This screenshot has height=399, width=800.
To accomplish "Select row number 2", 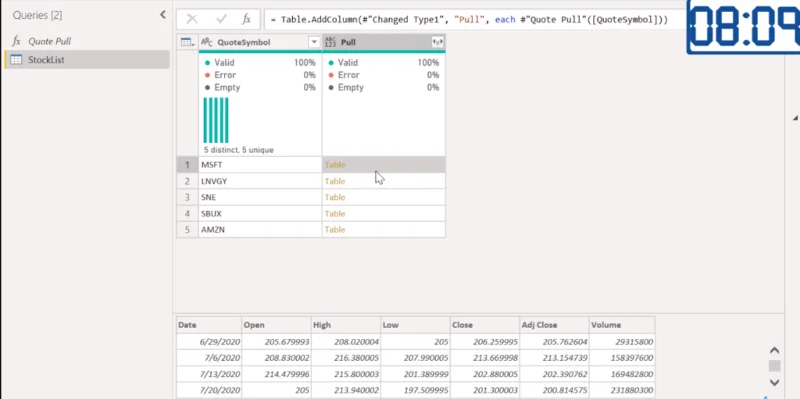I will click(x=187, y=181).
